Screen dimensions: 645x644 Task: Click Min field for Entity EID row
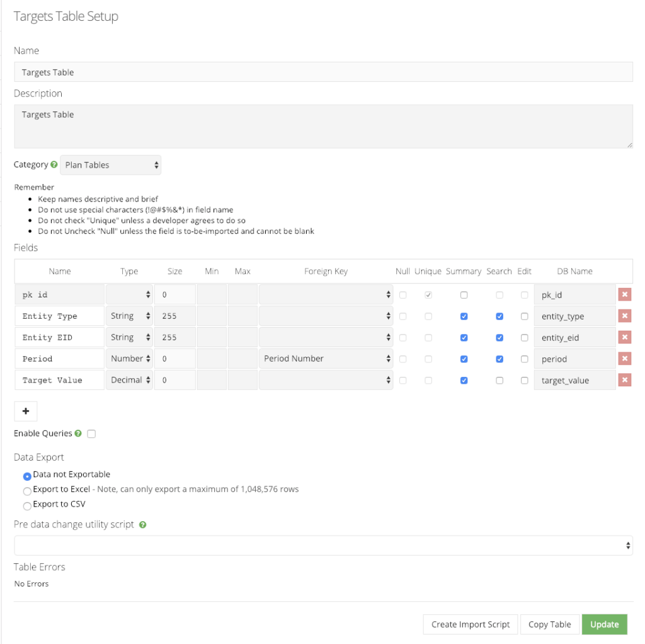212,337
